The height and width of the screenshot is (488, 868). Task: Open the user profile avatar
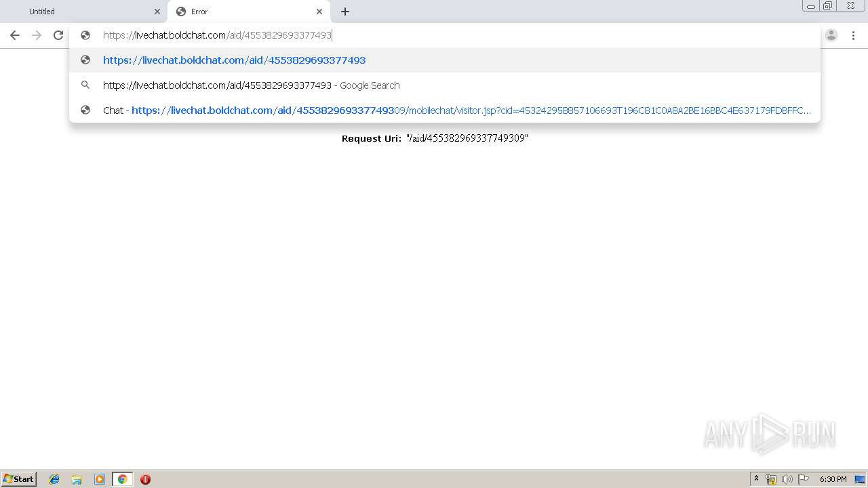point(831,35)
